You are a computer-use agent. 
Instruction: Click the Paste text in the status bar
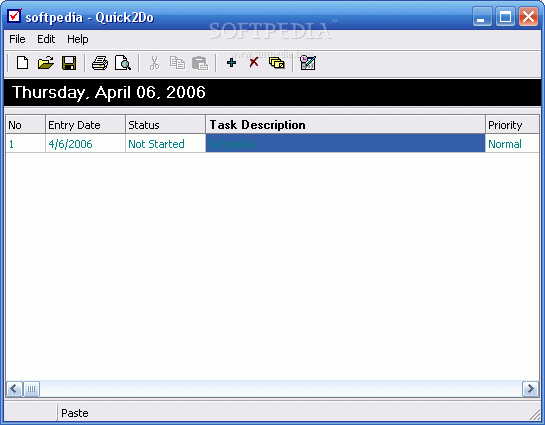74,413
